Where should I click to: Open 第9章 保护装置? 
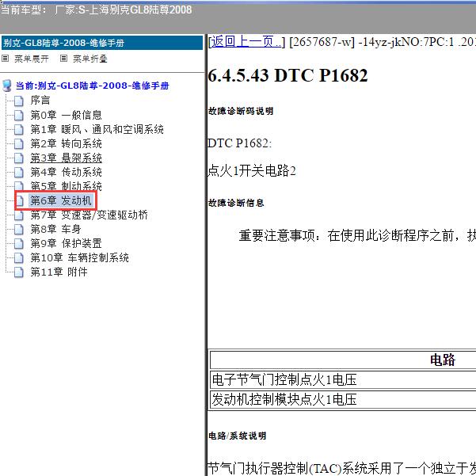click(66, 243)
